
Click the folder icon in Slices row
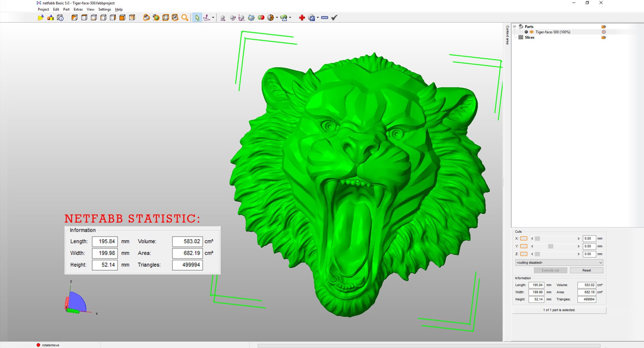coord(604,37)
